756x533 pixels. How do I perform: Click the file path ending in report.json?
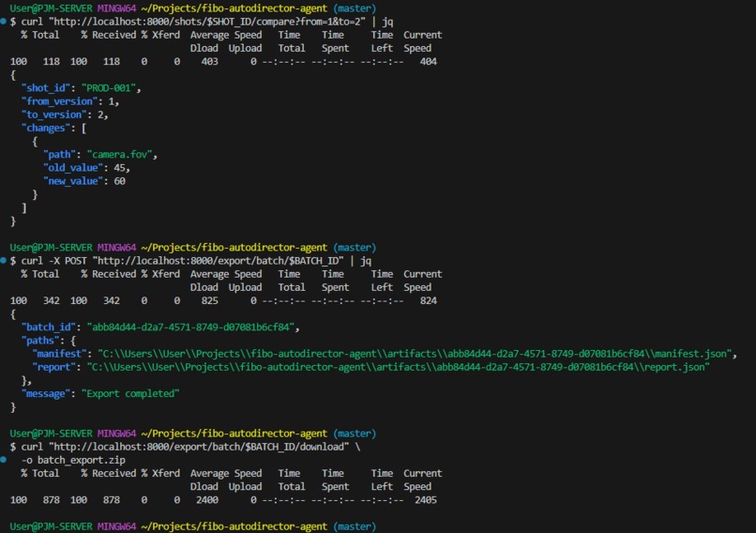tap(399, 367)
